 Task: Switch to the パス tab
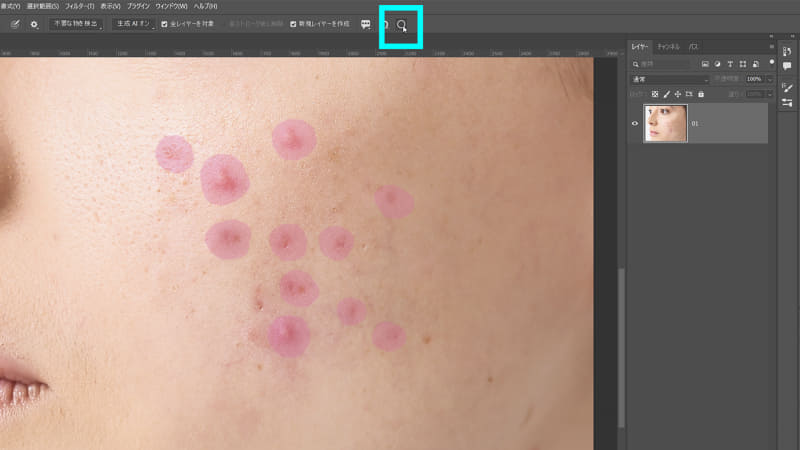pos(693,47)
